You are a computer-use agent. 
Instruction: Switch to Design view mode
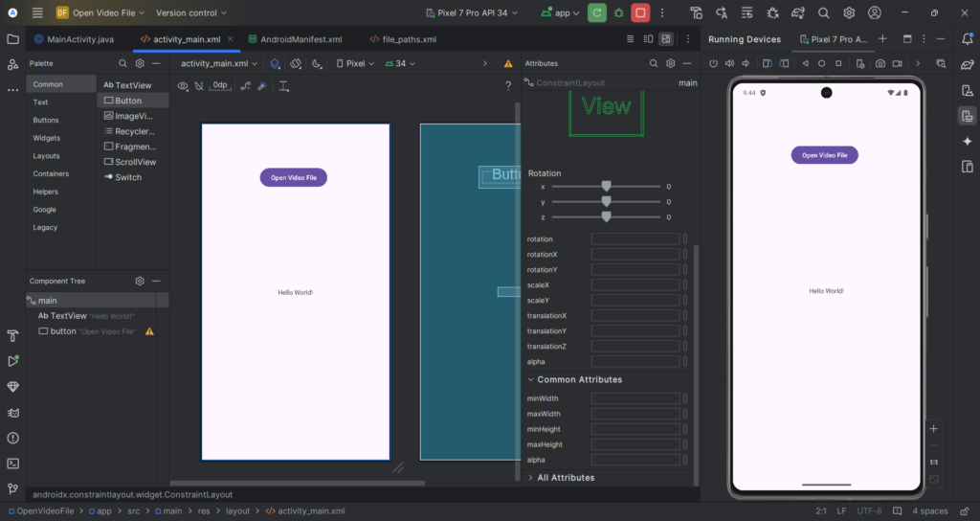(666, 38)
